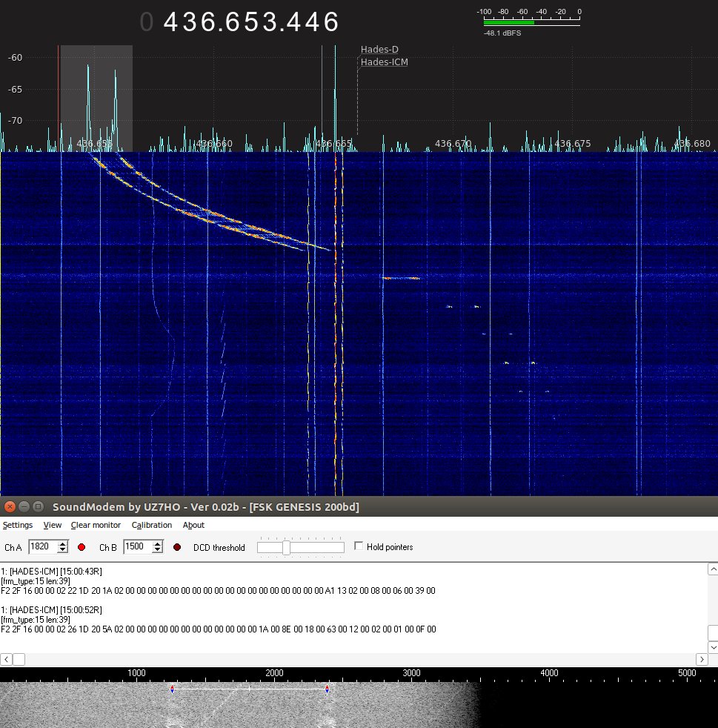Open the View menu
Screen dimensions: 718x728
click(53, 525)
